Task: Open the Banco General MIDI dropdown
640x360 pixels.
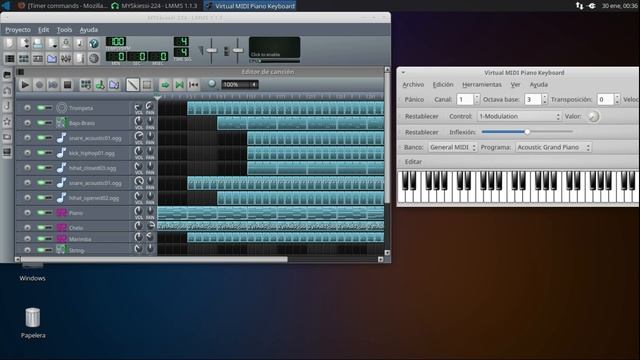Action: (x=452, y=147)
